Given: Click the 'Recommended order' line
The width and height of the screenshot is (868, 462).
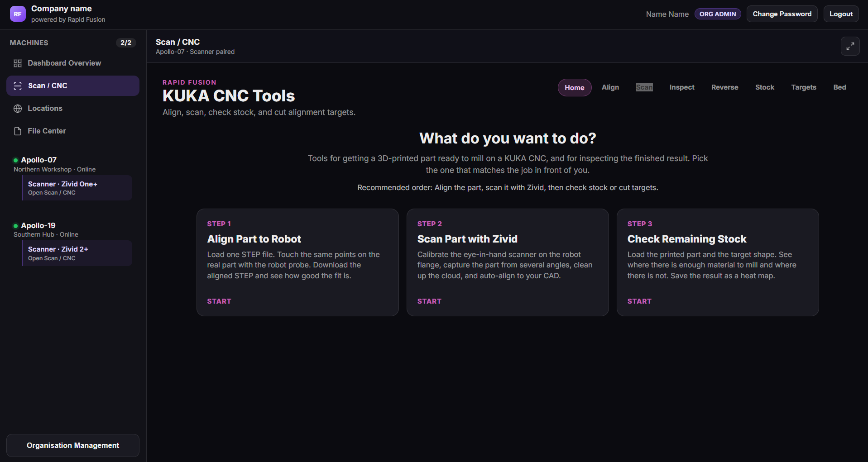Looking at the screenshot, I should pos(508,188).
